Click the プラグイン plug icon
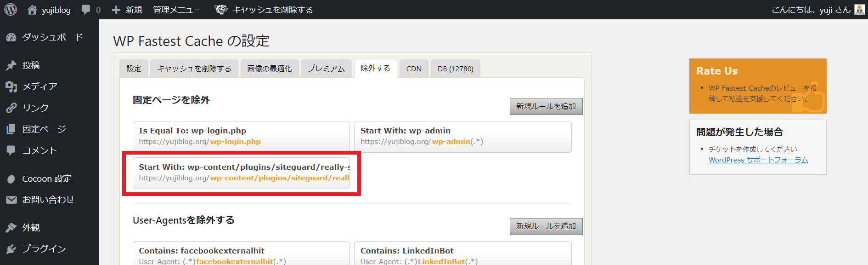This screenshot has width=868, height=265. click(x=11, y=249)
